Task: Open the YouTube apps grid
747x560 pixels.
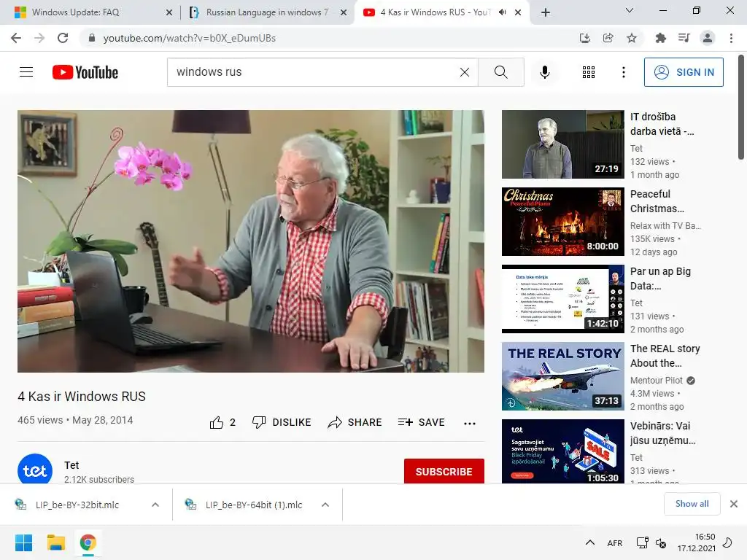Action: click(x=589, y=72)
